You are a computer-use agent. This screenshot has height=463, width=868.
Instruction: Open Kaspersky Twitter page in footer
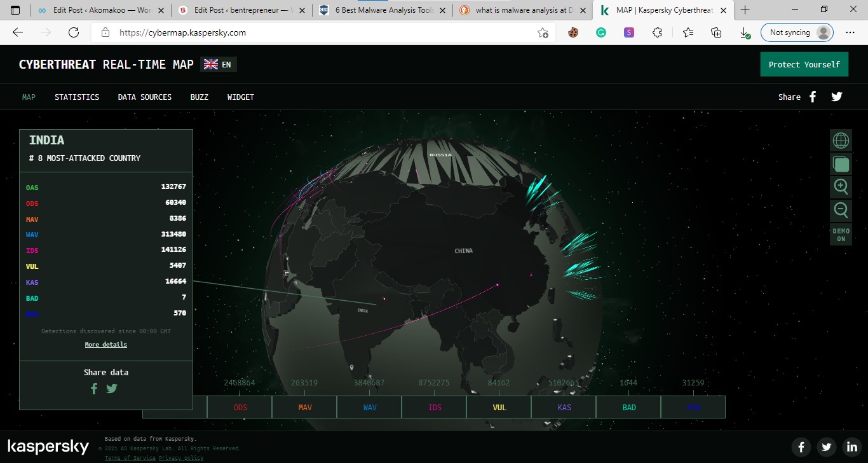tap(826, 446)
